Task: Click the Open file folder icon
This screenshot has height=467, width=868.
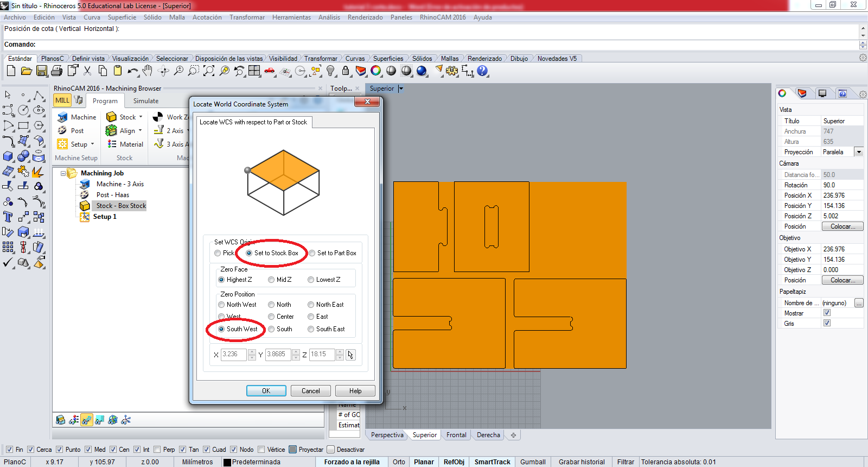Action: pos(26,71)
